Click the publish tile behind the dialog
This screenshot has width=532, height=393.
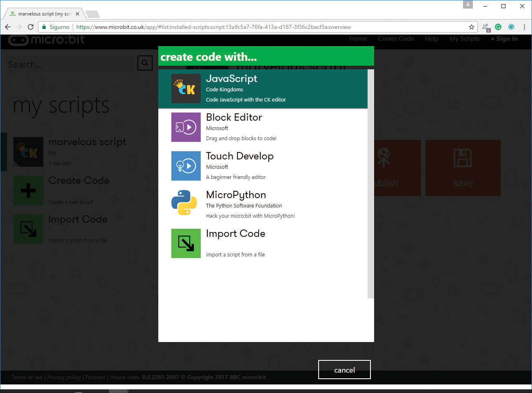click(397, 168)
